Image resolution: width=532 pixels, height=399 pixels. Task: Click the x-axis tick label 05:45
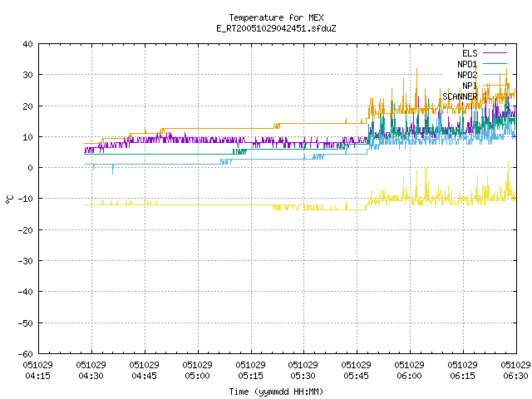click(x=357, y=376)
